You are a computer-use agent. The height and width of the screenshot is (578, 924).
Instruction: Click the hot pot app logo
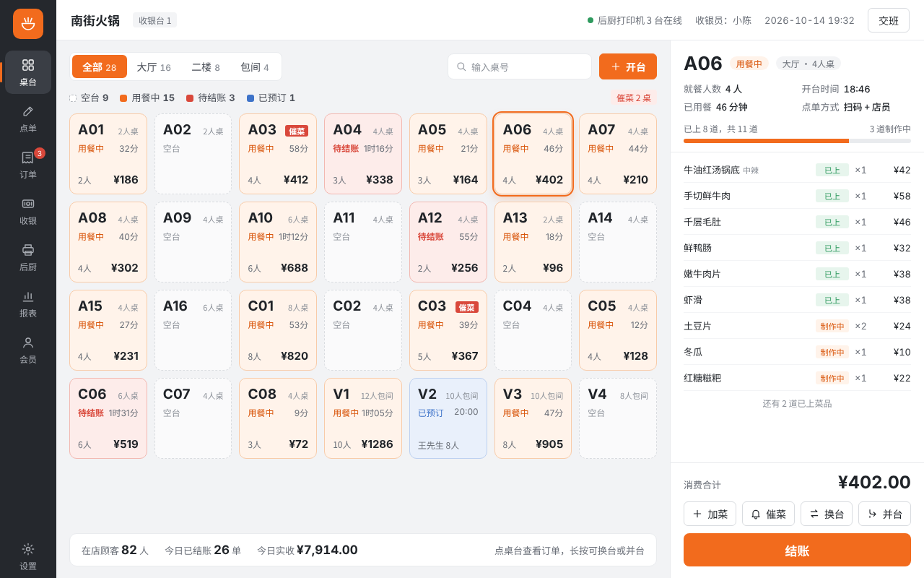tap(28, 24)
